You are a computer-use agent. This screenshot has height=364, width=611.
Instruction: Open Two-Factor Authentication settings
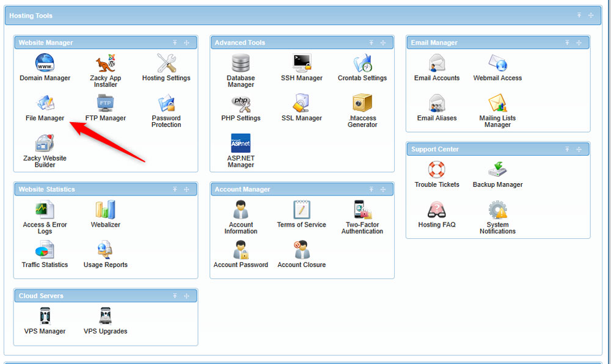point(362,213)
